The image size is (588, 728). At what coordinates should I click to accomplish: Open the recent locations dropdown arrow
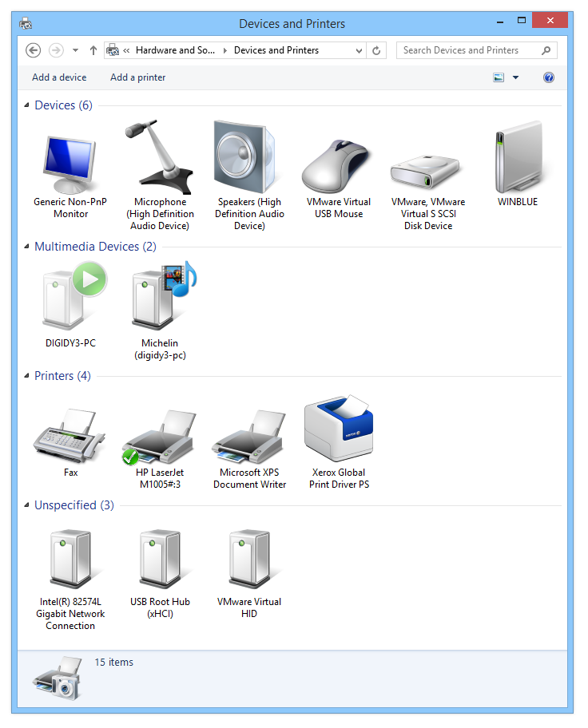pyautogui.click(x=75, y=50)
